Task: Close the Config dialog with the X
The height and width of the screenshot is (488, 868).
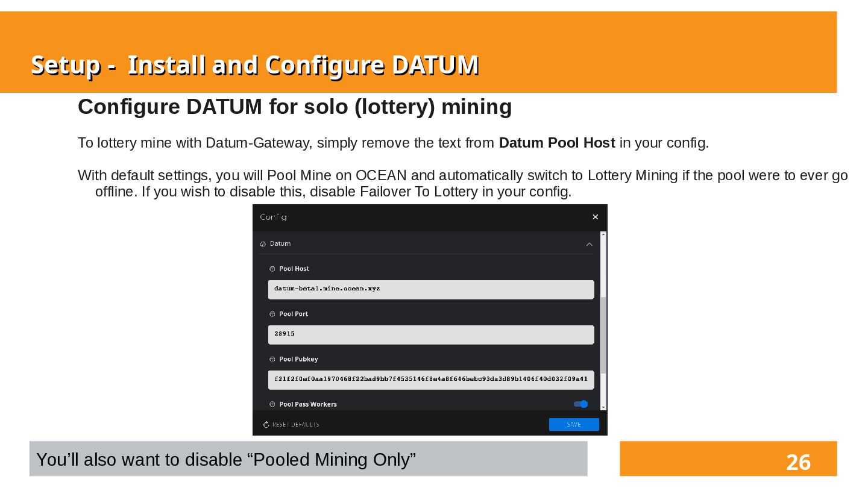Action: 595,217
